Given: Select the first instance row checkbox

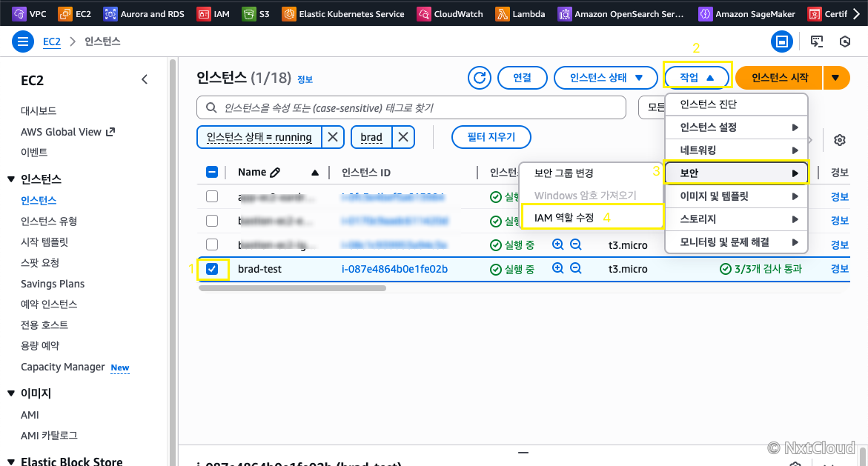Looking at the screenshot, I should pos(212,196).
